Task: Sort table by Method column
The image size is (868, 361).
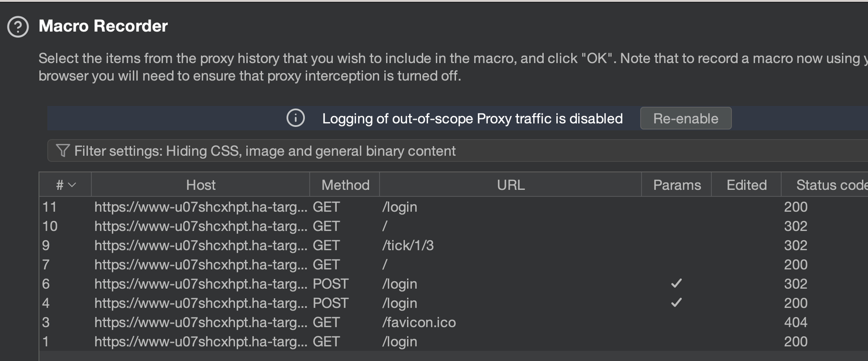Action: tap(345, 185)
